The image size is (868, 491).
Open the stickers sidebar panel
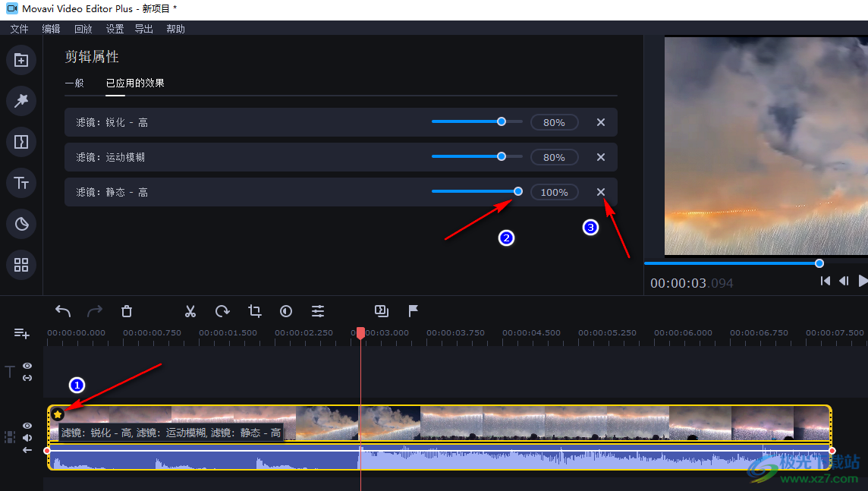(21, 224)
